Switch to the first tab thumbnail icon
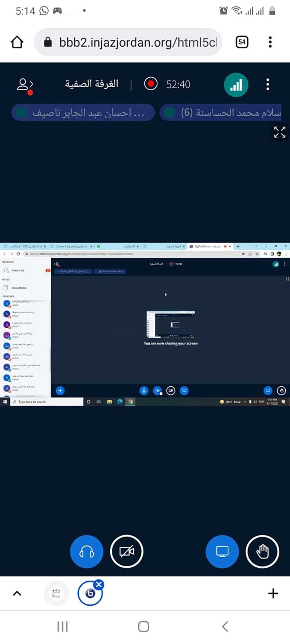Screen dimensions: 290x644 pos(56,593)
